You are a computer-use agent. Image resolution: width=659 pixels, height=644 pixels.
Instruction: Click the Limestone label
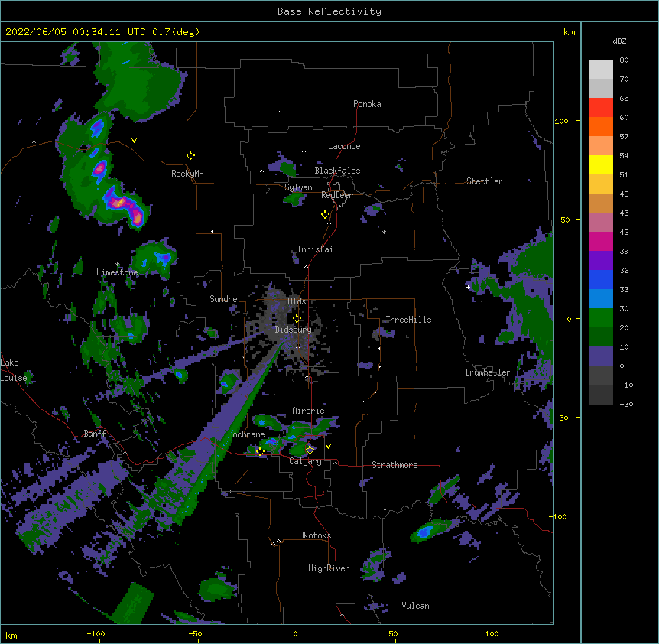click(x=117, y=272)
